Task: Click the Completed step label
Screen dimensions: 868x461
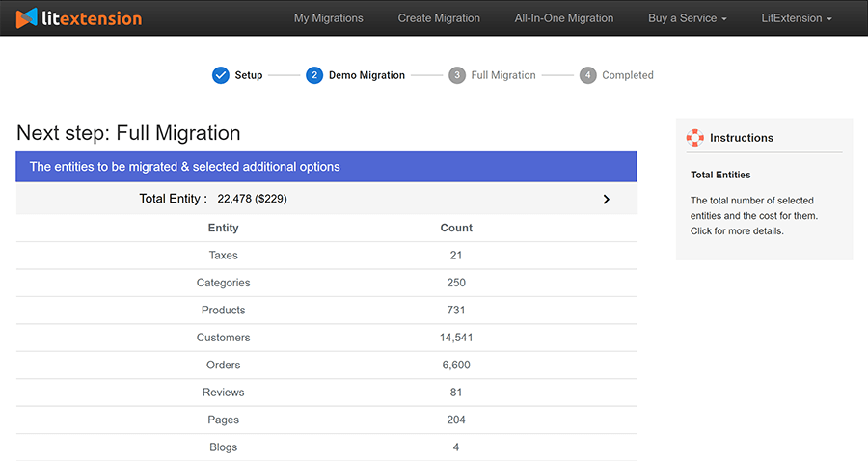Action: pos(628,75)
